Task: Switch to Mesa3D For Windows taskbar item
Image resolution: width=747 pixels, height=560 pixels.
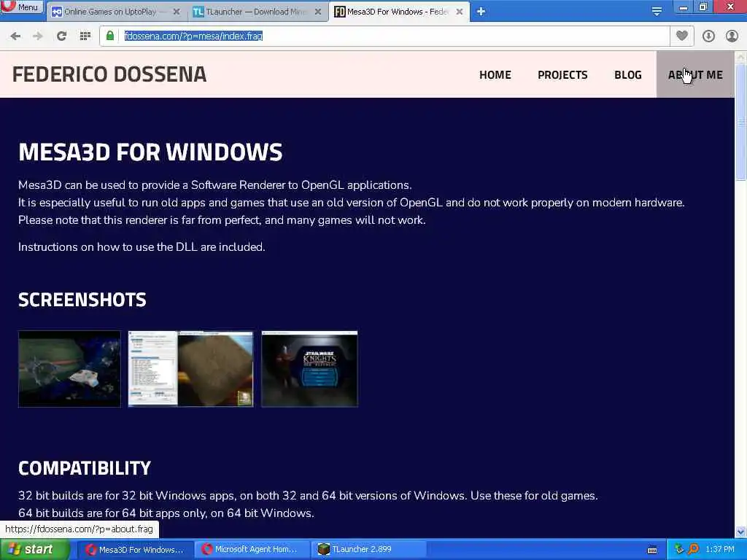Action: [x=135, y=550]
